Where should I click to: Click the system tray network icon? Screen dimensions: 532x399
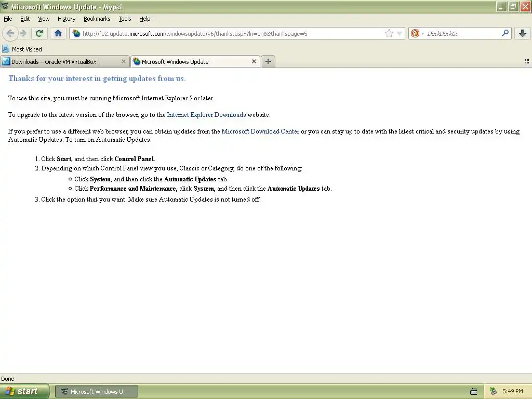[x=494, y=391]
